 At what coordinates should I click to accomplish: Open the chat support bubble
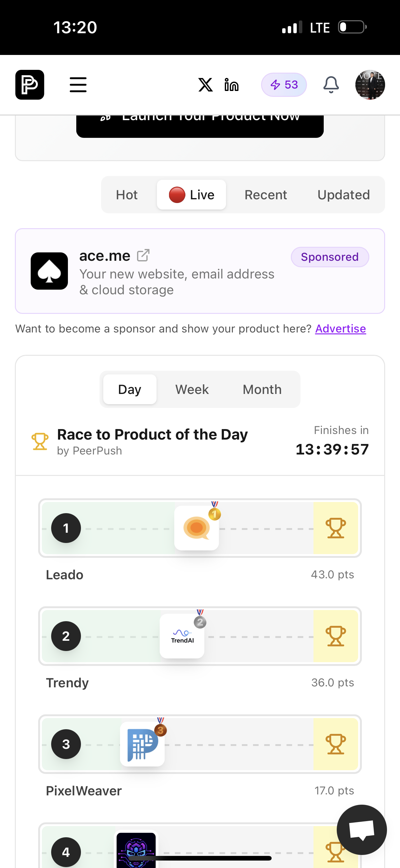(362, 830)
